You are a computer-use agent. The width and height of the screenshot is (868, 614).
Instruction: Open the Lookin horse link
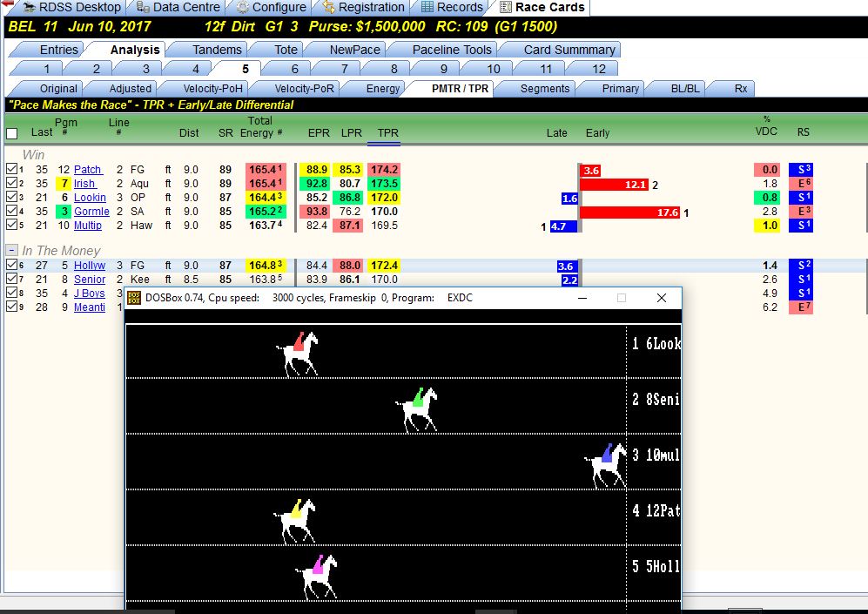90,198
